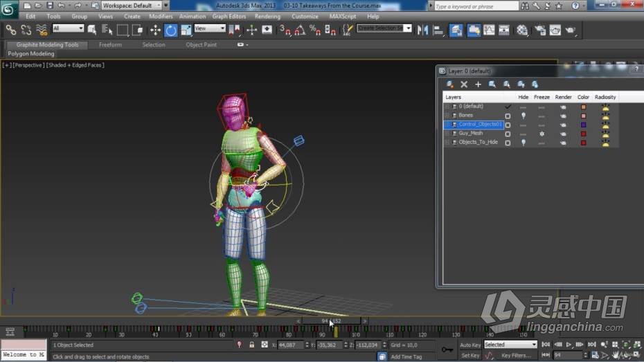Click Add Selected Objects plus icon

click(x=478, y=84)
